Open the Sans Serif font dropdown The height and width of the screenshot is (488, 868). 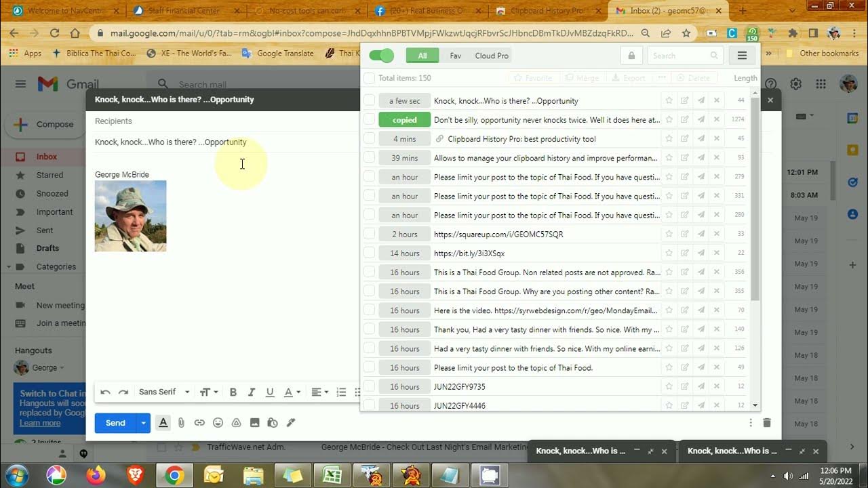[x=163, y=392]
